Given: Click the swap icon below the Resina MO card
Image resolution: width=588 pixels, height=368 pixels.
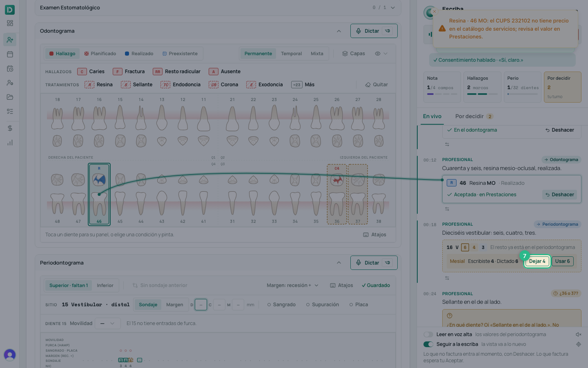Looking at the screenshot, I should (x=447, y=209).
